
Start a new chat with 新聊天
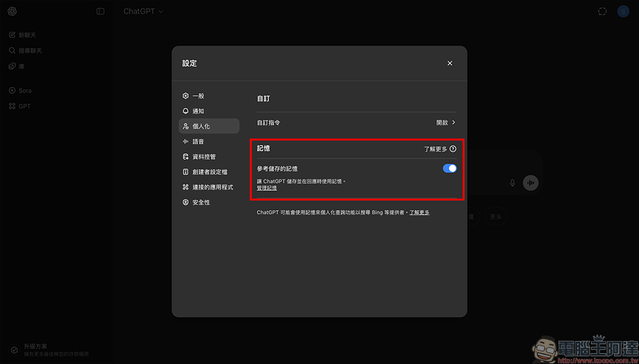(23, 35)
